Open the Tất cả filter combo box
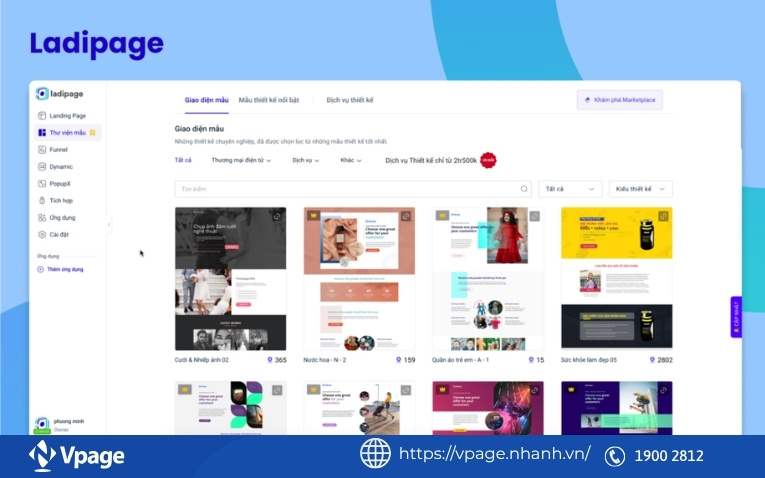765x478 pixels. (x=570, y=189)
